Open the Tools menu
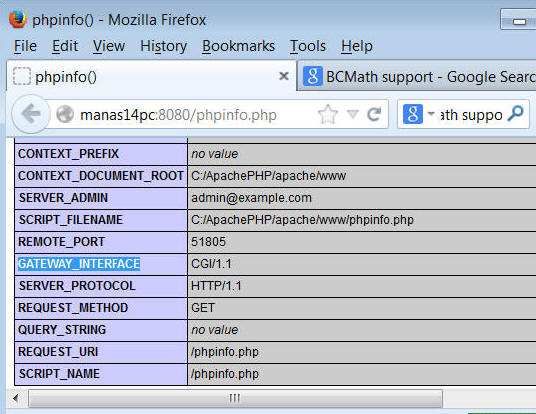The image size is (536, 414). pyautogui.click(x=308, y=46)
